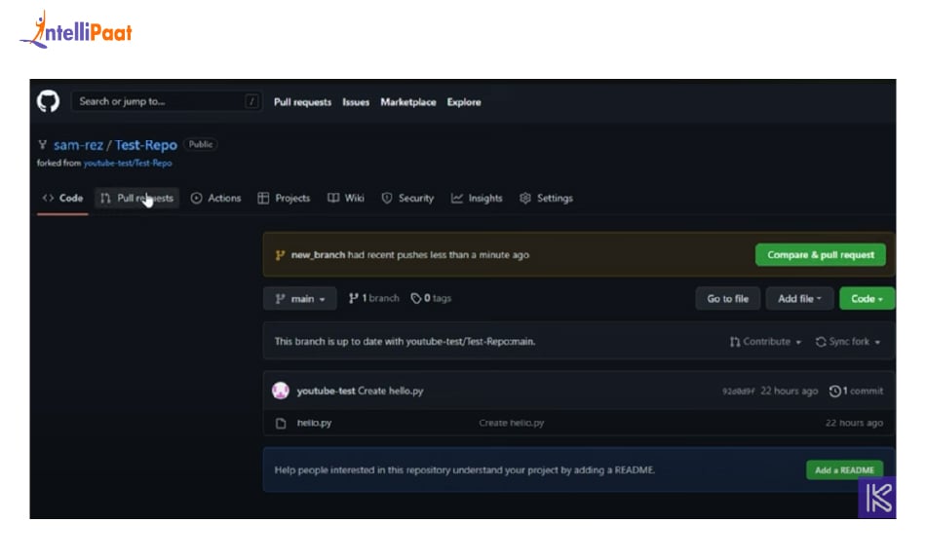
Task: Switch to the repository Pull requests tab
Action: pyautogui.click(x=137, y=199)
